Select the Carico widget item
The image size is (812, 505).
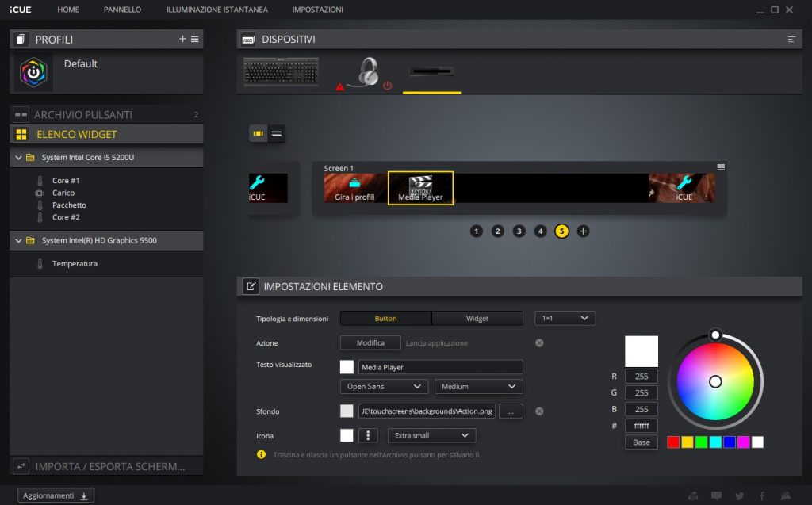[63, 193]
